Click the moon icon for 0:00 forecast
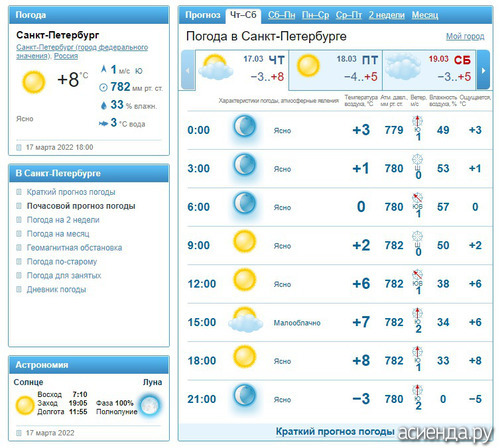This screenshot has width=500, height=448. click(x=244, y=126)
